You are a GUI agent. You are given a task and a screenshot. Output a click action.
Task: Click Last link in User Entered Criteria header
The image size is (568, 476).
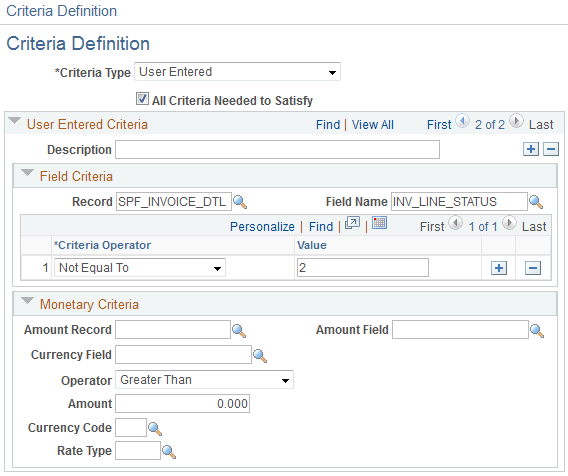click(541, 125)
